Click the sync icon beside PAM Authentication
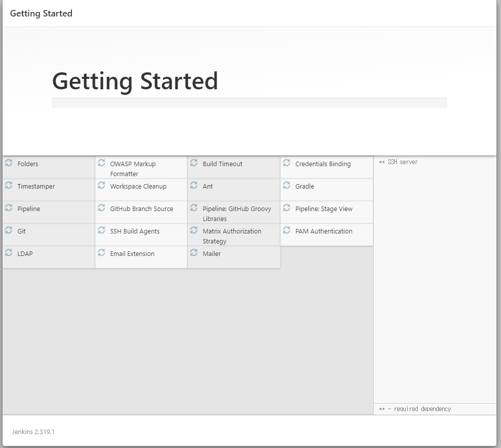 286,230
